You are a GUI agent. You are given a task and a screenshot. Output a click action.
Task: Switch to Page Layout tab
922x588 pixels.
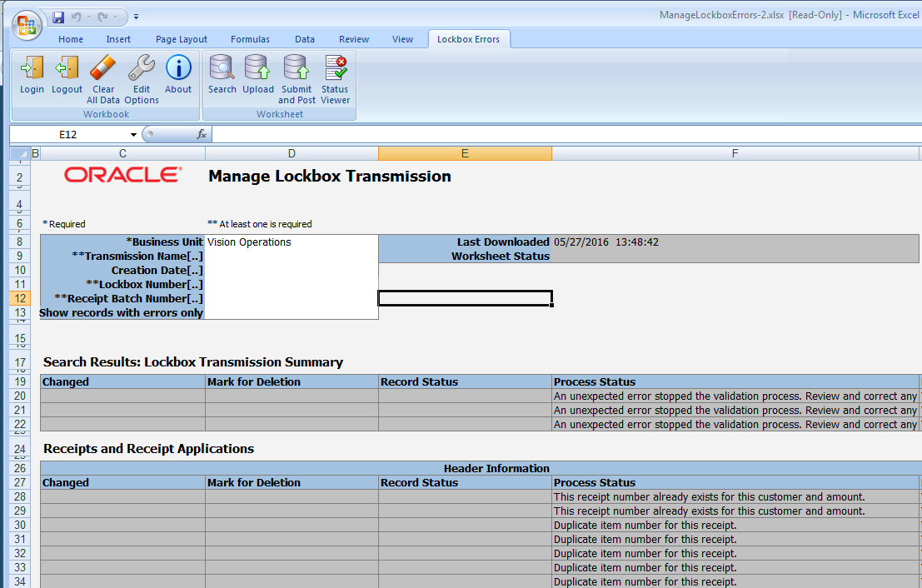pyautogui.click(x=181, y=39)
